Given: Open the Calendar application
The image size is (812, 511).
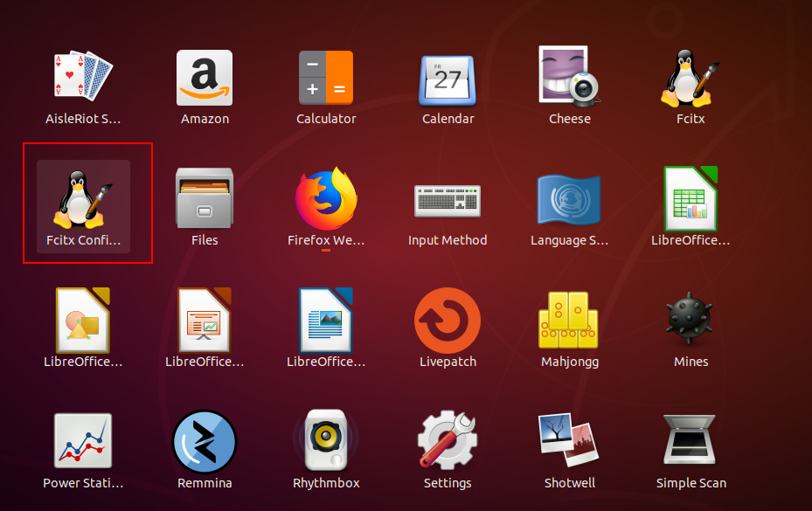Looking at the screenshot, I should coord(448,79).
